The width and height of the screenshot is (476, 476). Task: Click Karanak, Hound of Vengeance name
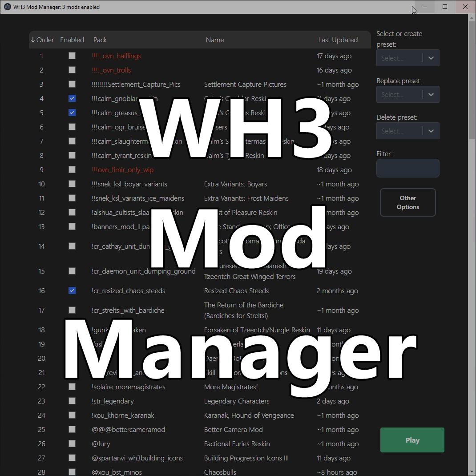pyautogui.click(x=249, y=415)
